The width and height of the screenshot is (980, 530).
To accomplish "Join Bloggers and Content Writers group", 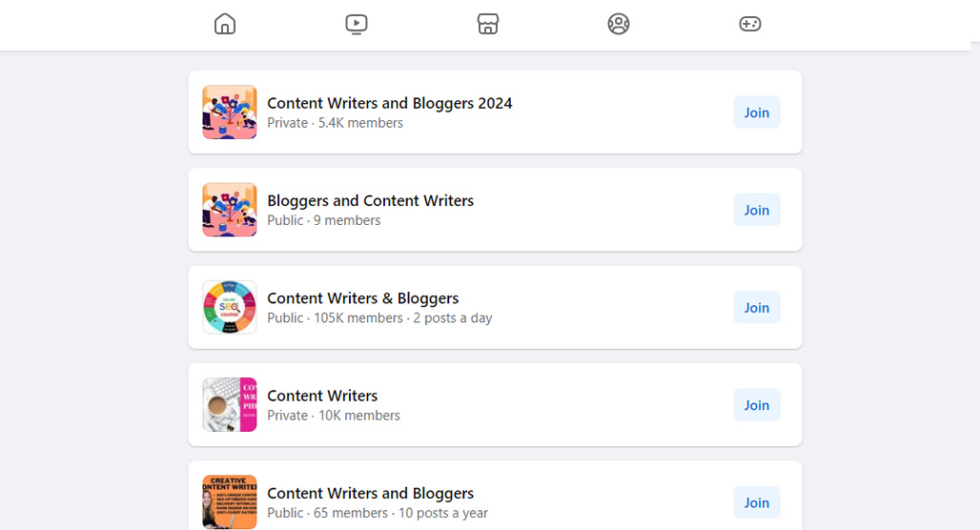I will coord(757,210).
